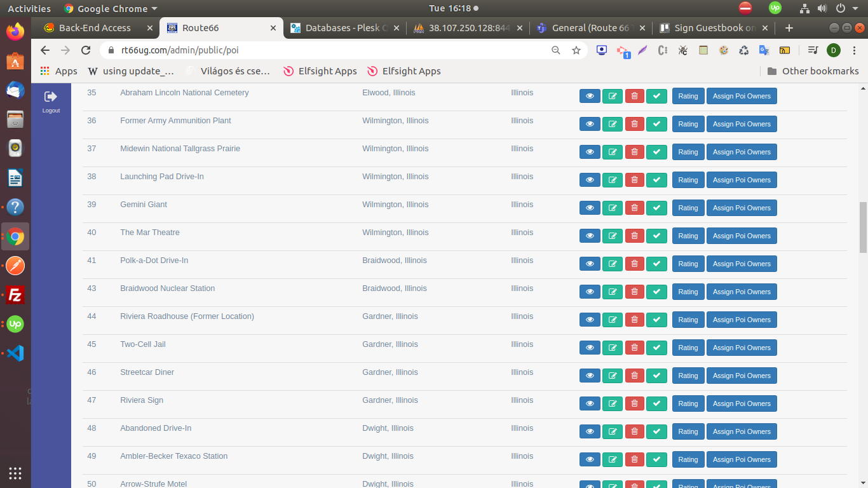Click the Logout icon in sidebar

click(51, 97)
